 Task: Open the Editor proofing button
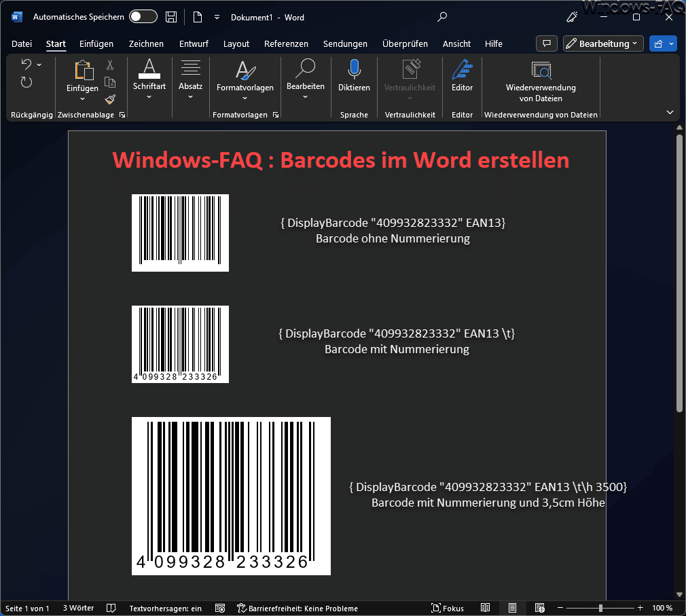462,75
